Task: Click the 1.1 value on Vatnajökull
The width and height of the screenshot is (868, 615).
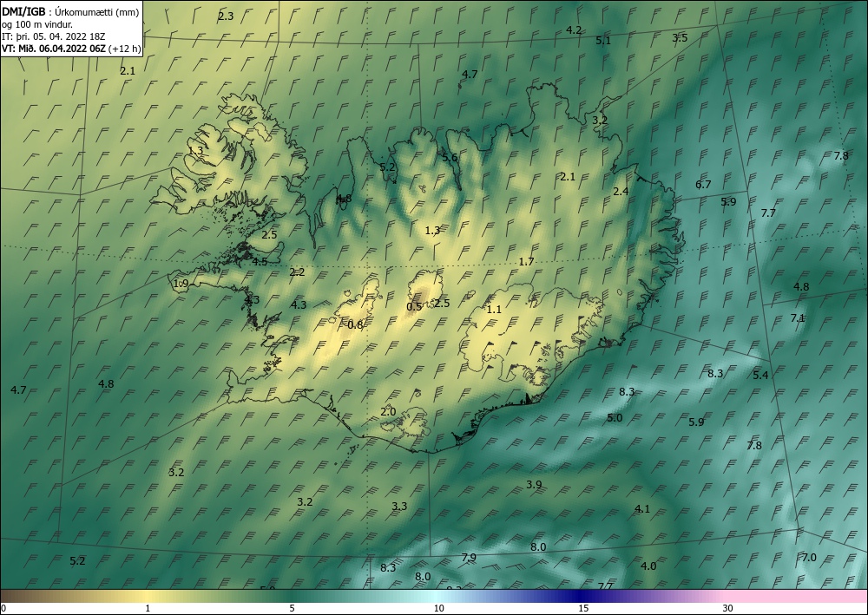Action: point(494,309)
